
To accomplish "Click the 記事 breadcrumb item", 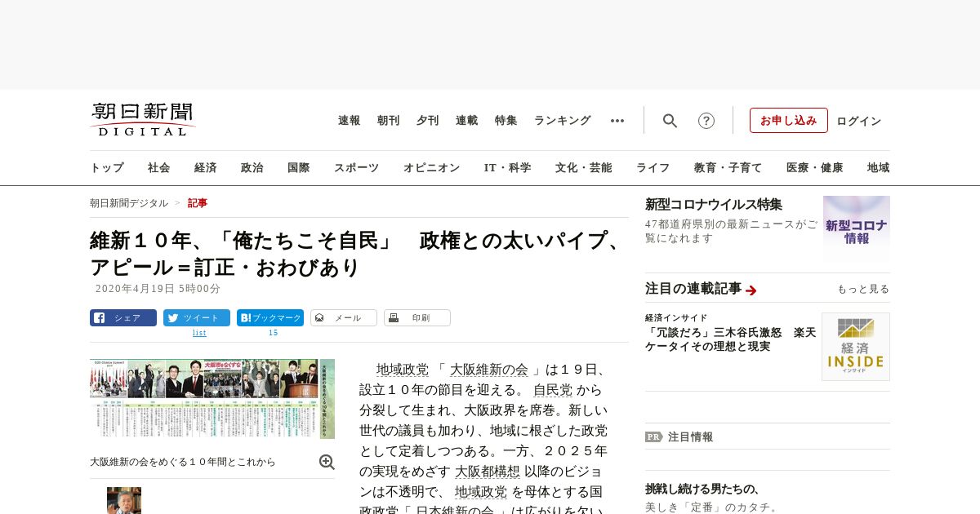I will point(198,203).
